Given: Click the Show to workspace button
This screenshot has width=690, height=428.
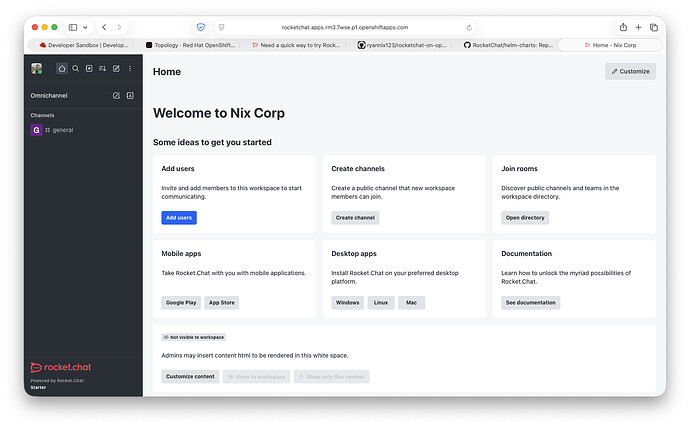Looking at the screenshot, I should coord(256,377).
